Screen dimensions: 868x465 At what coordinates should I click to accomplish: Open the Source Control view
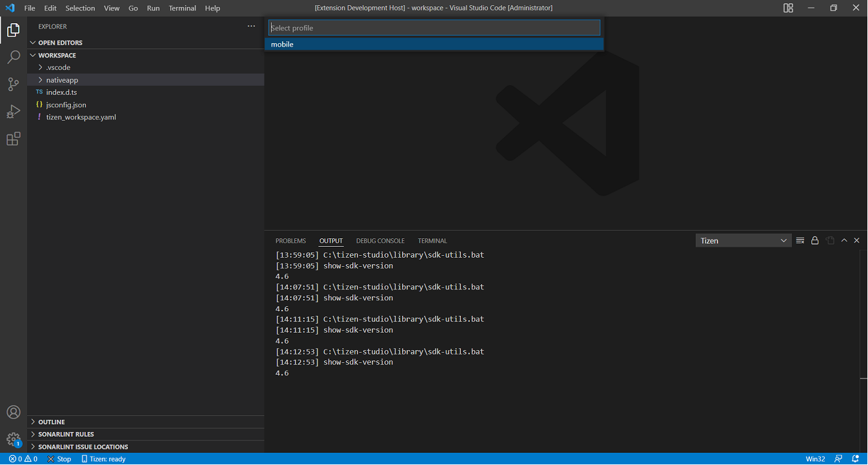point(14,85)
